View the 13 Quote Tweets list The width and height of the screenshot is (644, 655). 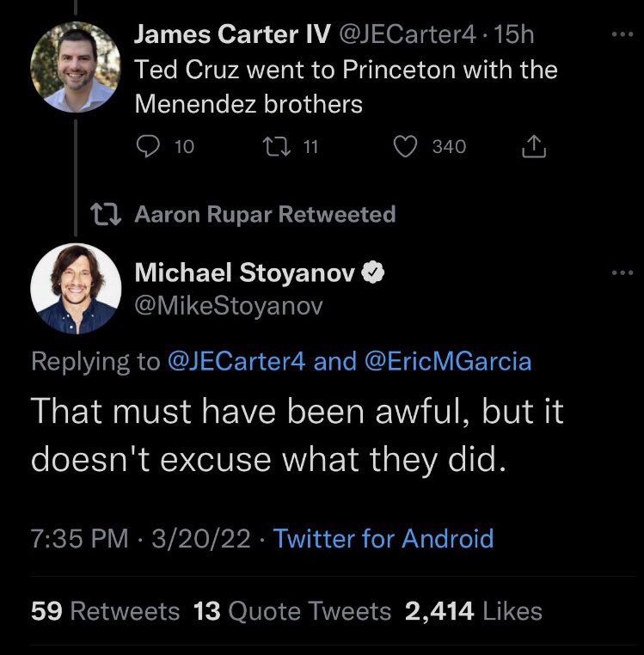[x=292, y=611]
